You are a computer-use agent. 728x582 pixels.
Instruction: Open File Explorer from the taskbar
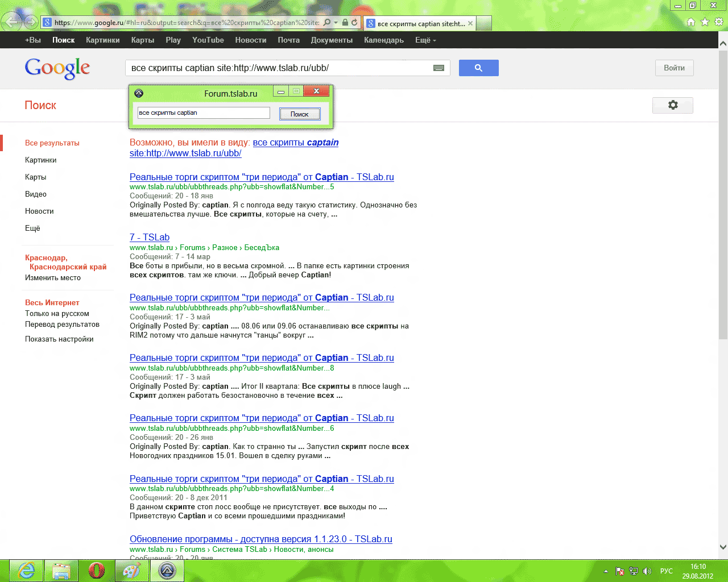[x=61, y=570]
